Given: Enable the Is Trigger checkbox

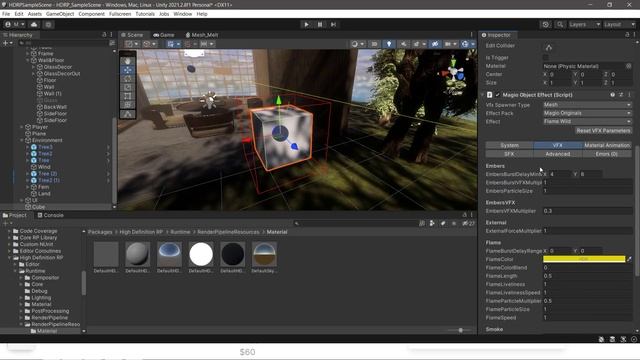Looking at the screenshot, I should pyautogui.click(x=546, y=58).
